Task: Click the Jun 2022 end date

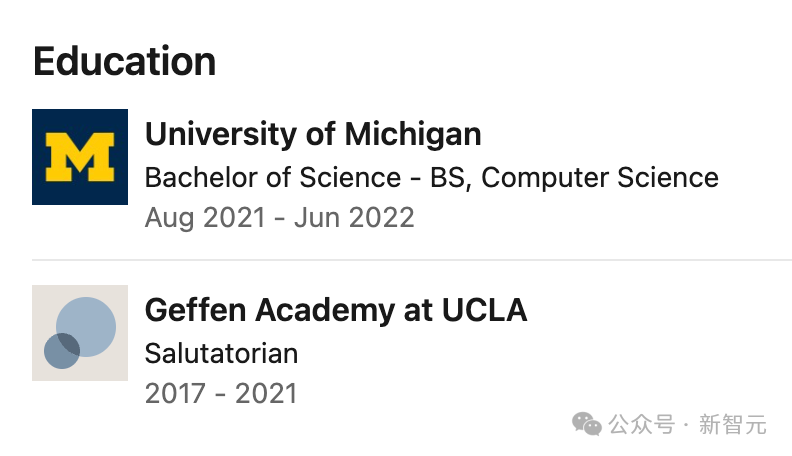Action: (x=354, y=217)
